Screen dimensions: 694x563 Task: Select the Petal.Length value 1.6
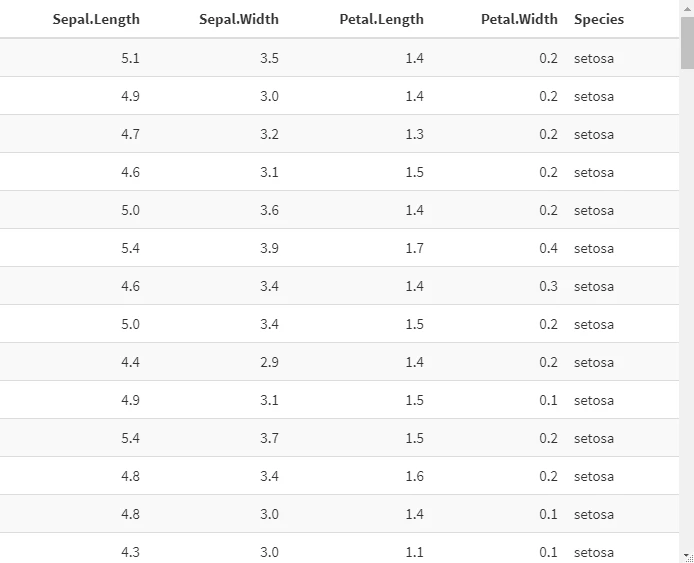coord(414,476)
